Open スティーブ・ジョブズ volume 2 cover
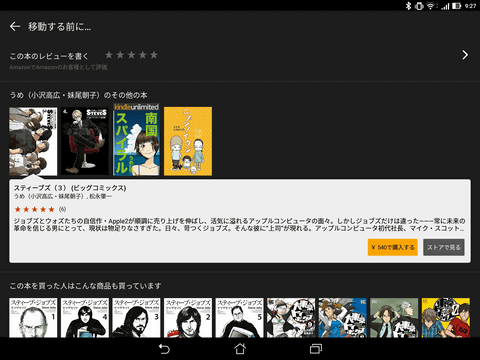480x360 pixels. click(188, 318)
